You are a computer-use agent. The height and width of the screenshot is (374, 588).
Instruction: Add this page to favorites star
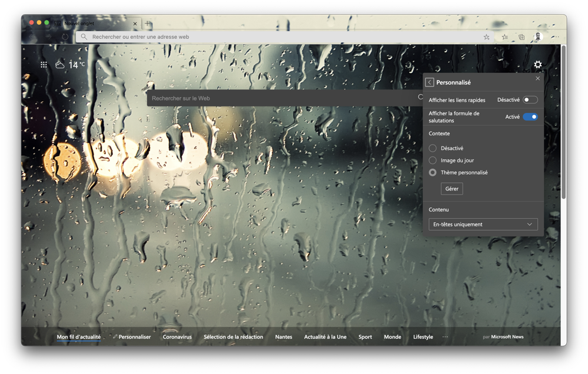(x=486, y=37)
